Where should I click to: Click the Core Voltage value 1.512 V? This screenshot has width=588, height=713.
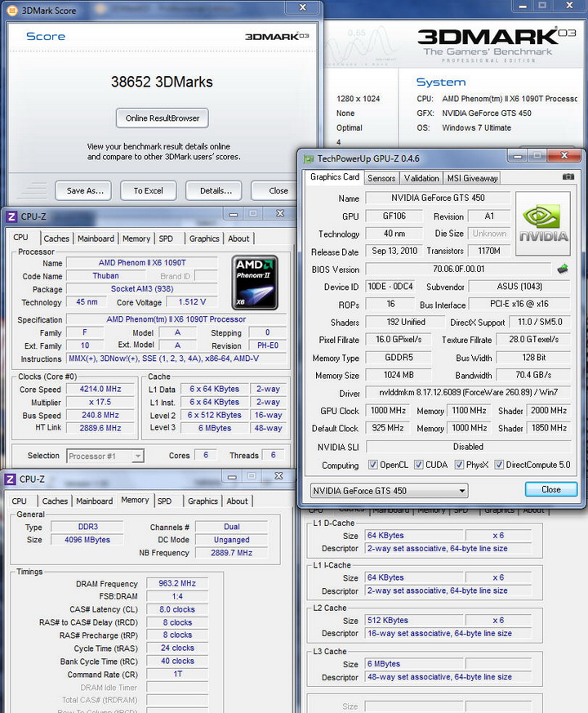pos(192,302)
